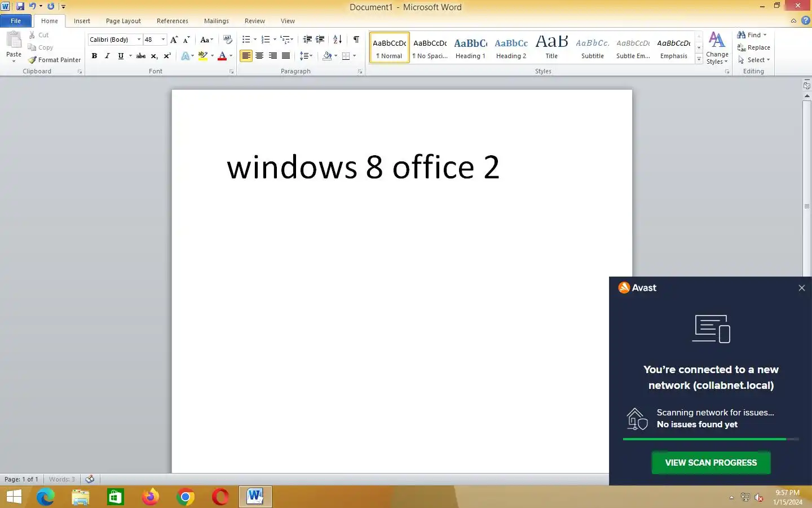
Task: Switch to the Insert tab
Action: point(82,21)
